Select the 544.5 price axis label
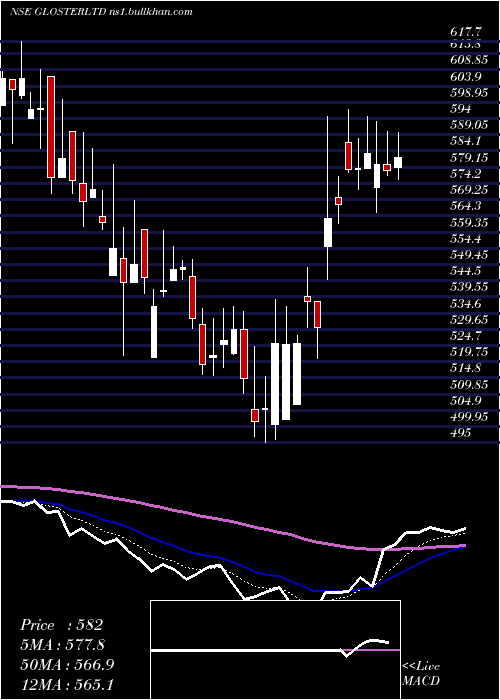The image size is (500, 700). pyautogui.click(x=466, y=271)
